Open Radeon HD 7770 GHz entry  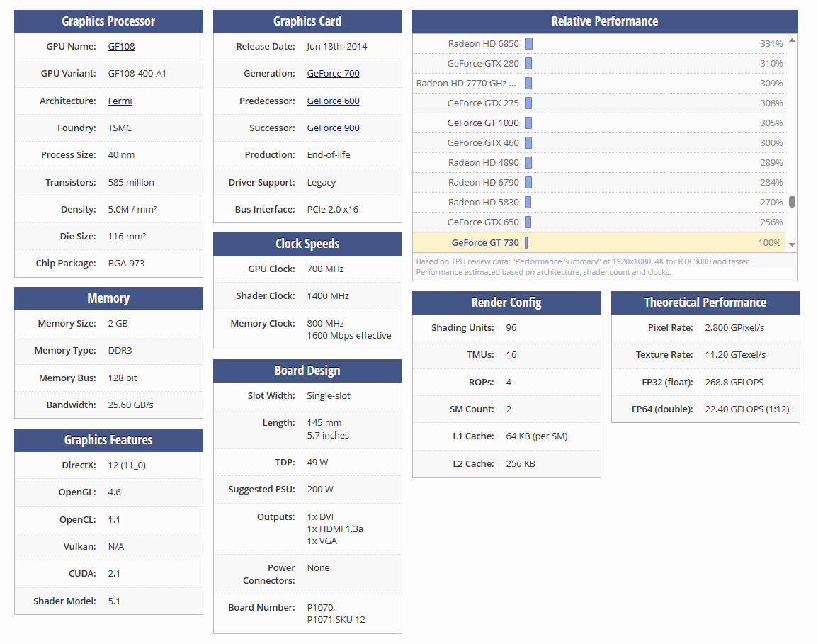tap(466, 84)
